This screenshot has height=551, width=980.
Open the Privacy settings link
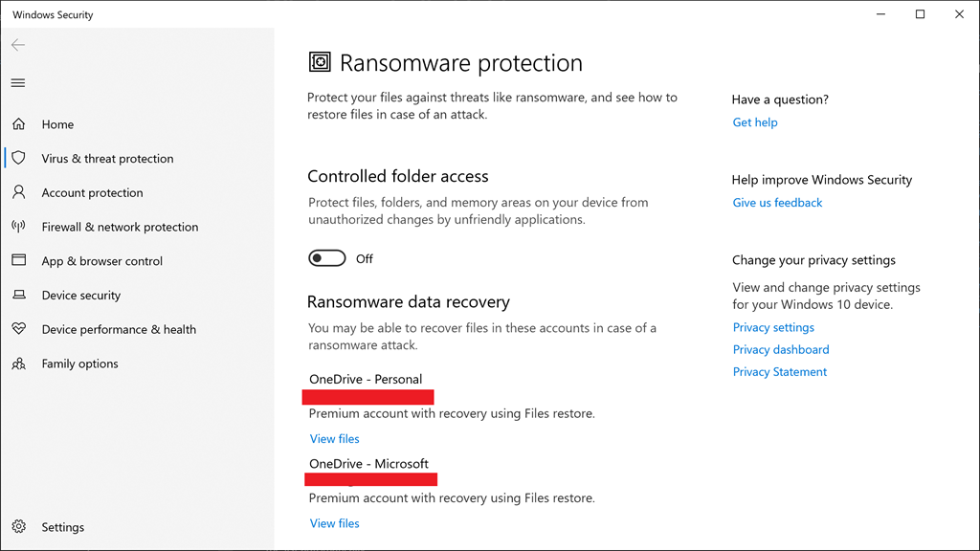click(x=773, y=327)
